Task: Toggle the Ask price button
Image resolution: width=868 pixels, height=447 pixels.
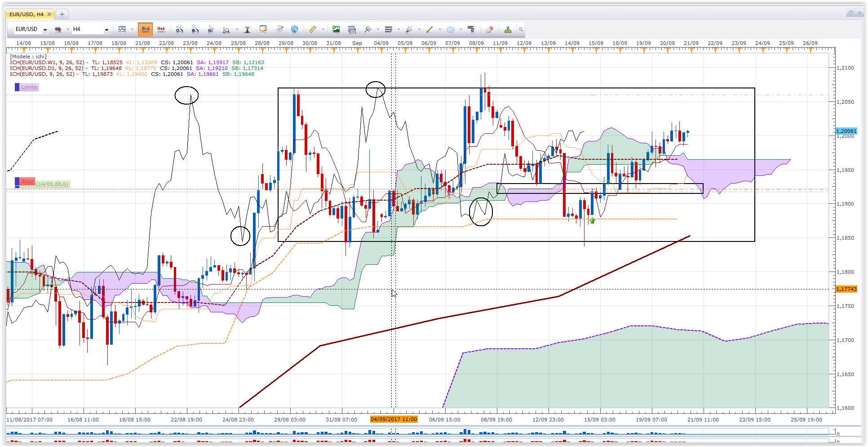Action: click(161, 29)
